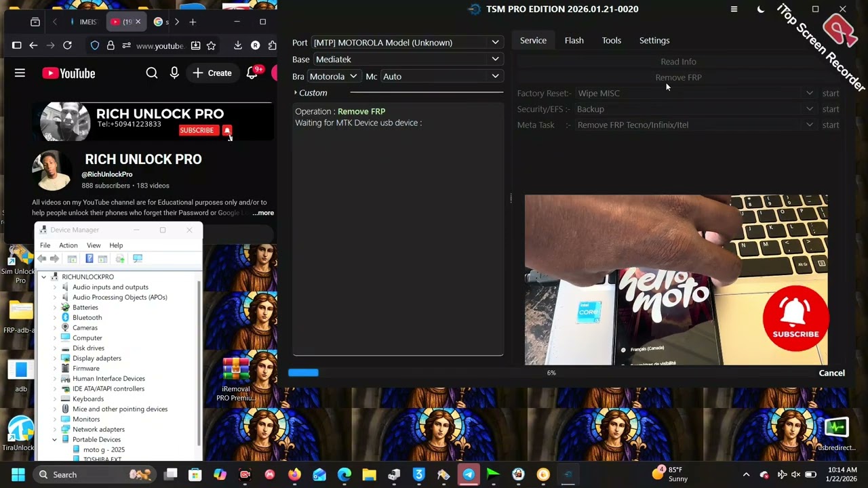Open the View menu in Device Manager
Screen dimensions: 868x488
[x=94, y=245]
